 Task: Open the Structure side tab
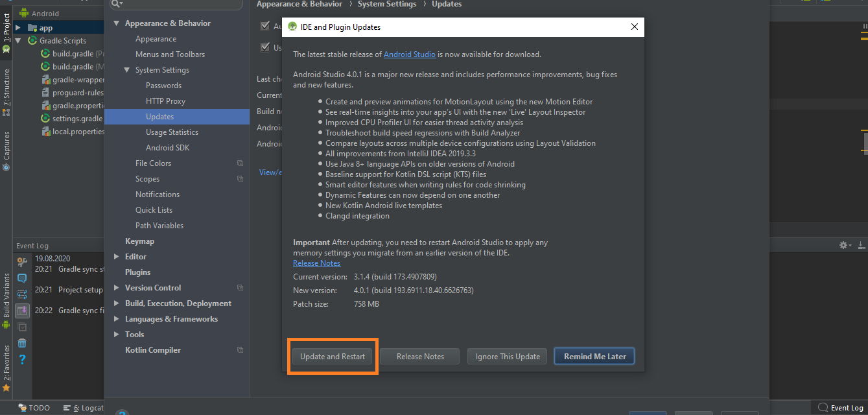6,91
